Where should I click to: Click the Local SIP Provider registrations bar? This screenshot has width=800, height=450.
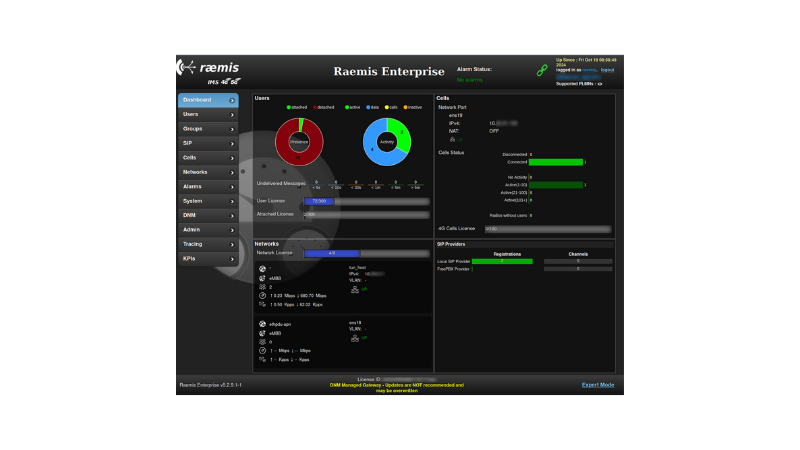(x=502, y=261)
